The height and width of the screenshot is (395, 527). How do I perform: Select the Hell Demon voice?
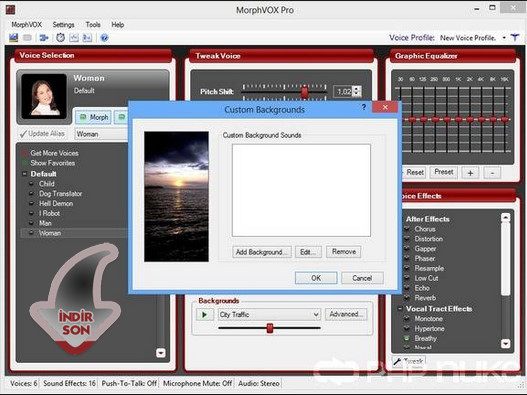(x=56, y=203)
